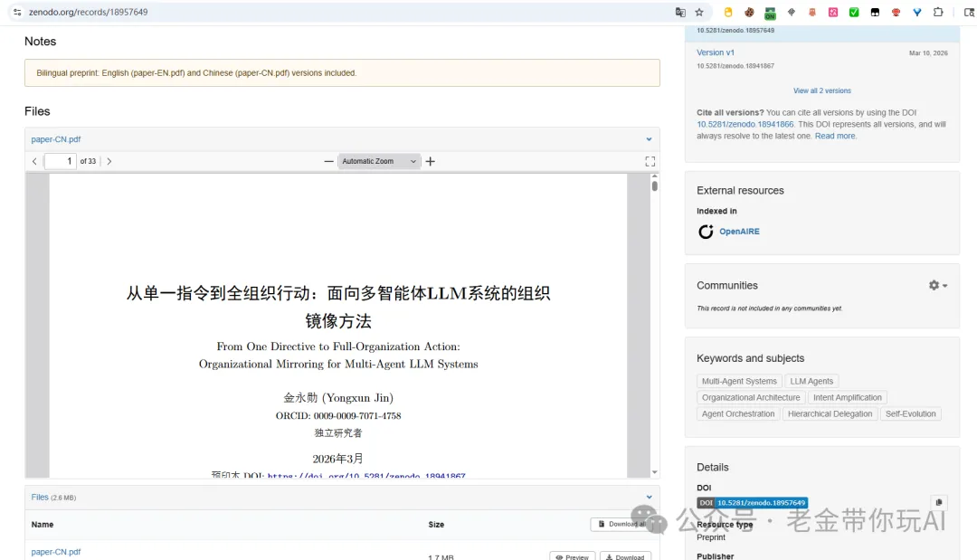Select the Multi-Agent Systems keyword tag
This screenshot has width=977, height=560.
coord(739,381)
